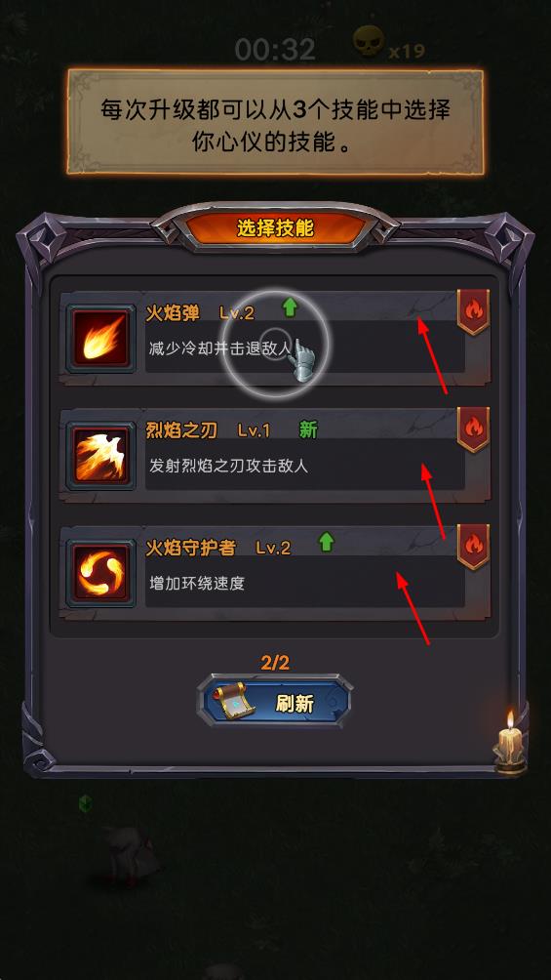Tap the fire banner badge on 火焰弹 row
Viewport: 551px width, 980px height.
[x=473, y=312]
